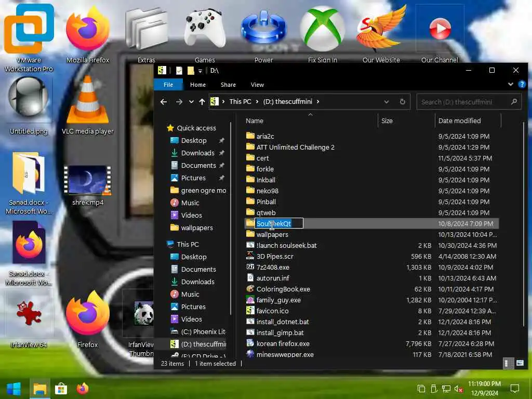The width and height of the screenshot is (532, 399).
Task: Select korean firefox.exe file
Action: (x=278, y=343)
